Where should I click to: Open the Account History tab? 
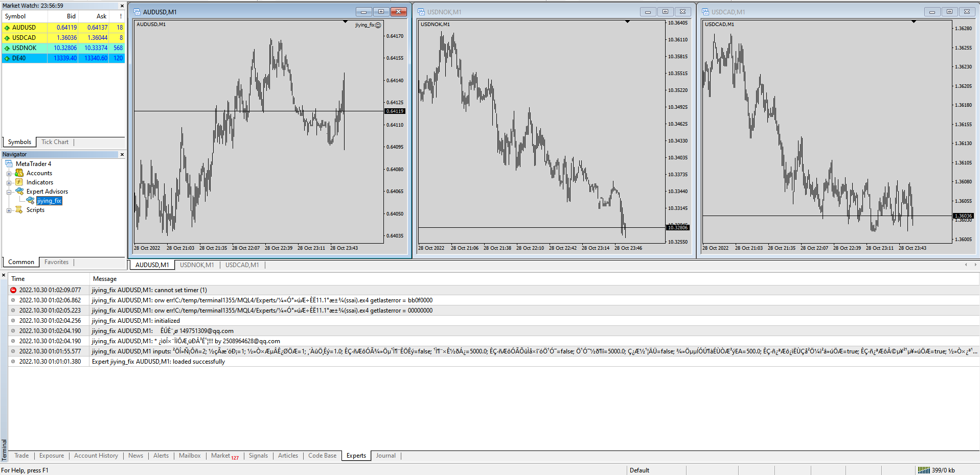coord(96,456)
